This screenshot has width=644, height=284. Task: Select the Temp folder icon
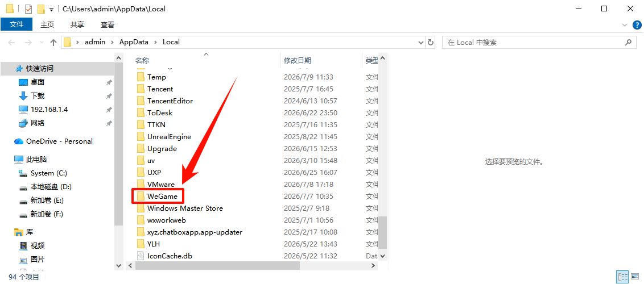click(141, 77)
